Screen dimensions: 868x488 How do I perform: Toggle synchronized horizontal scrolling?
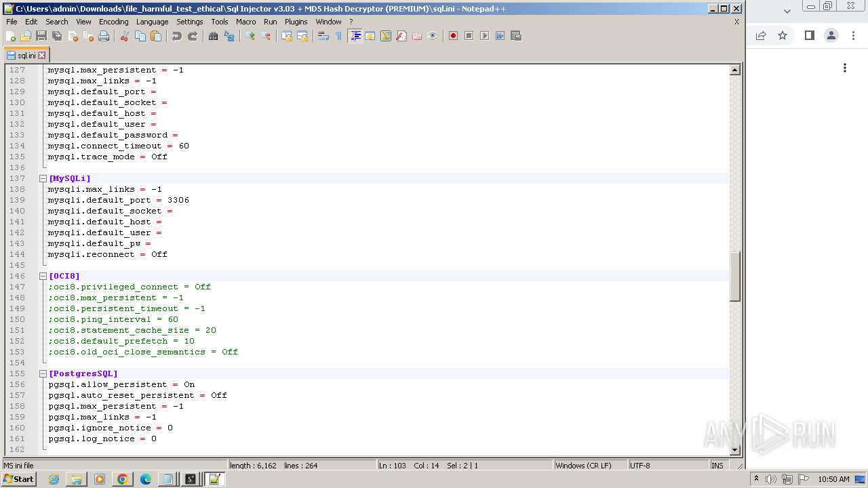coord(302,36)
